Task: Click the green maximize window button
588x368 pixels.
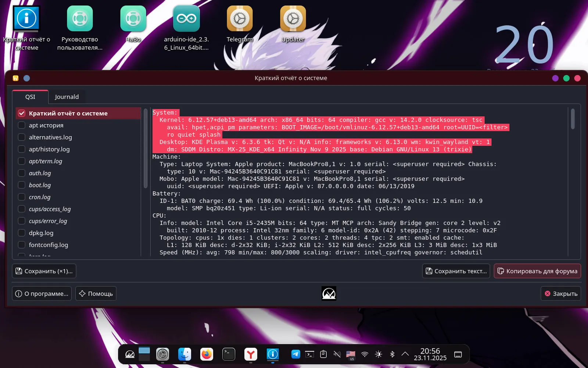Action: point(566,78)
